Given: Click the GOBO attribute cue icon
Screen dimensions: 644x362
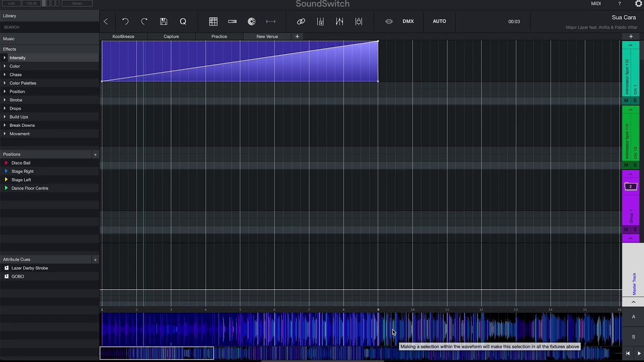Looking at the screenshot, I should (x=7, y=277).
